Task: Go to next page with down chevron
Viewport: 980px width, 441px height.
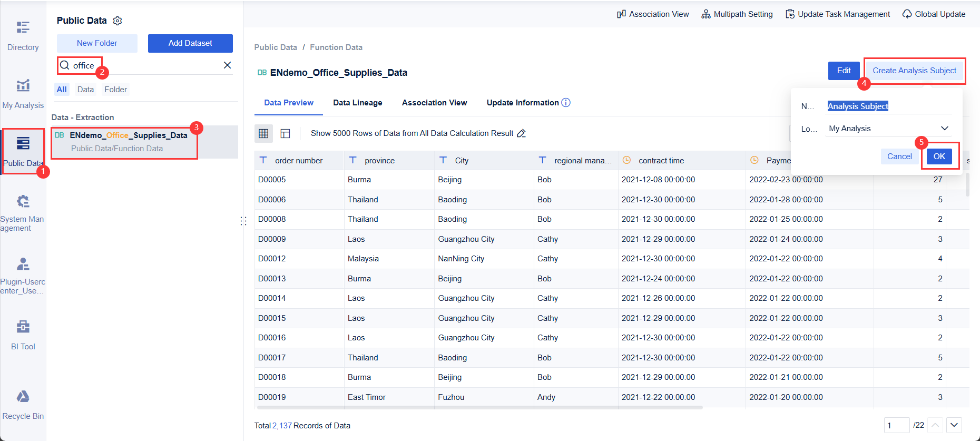Action: tap(954, 425)
